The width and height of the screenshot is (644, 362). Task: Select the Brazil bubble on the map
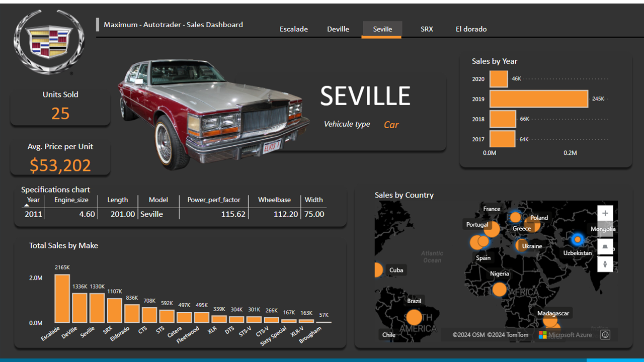click(414, 317)
